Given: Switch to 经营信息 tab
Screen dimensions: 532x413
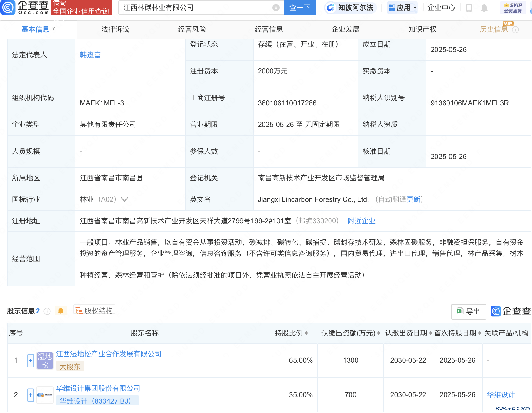Looking at the screenshot, I should click(x=269, y=29).
